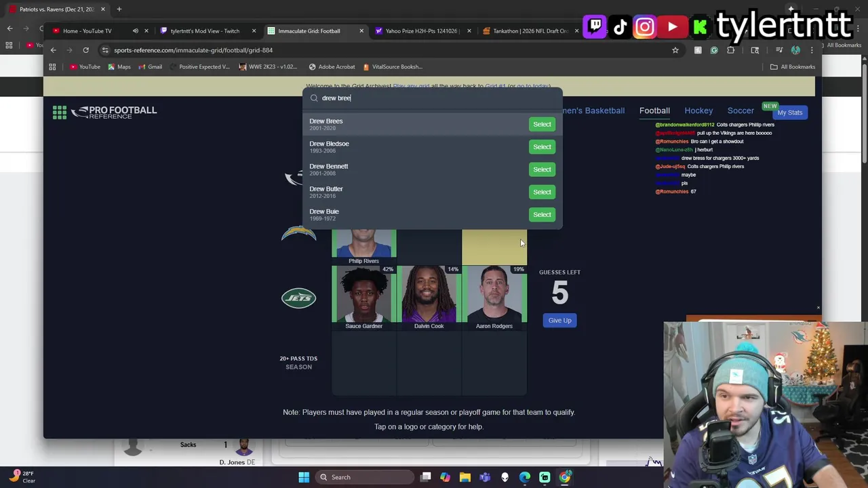Open the Soccer sport tab

point(741,110)
